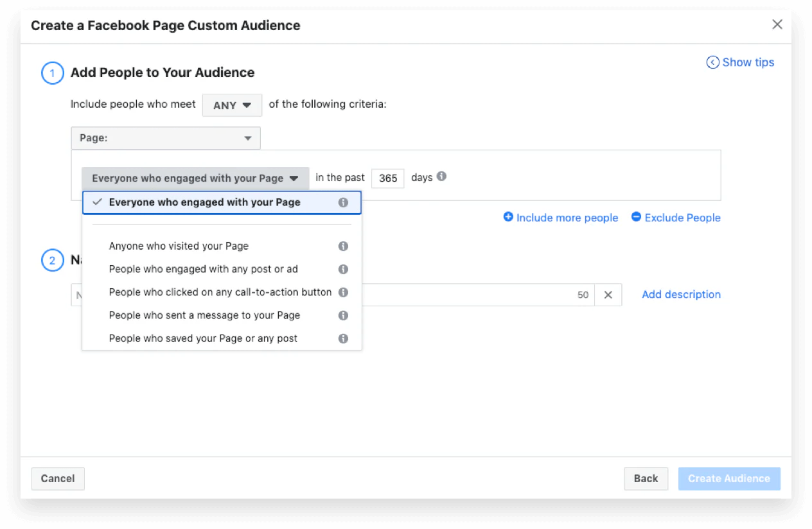Click info icon next to 'Anyone who visited your Page'
This screenshot has width=812, height=529.
(x=343, y=246)
